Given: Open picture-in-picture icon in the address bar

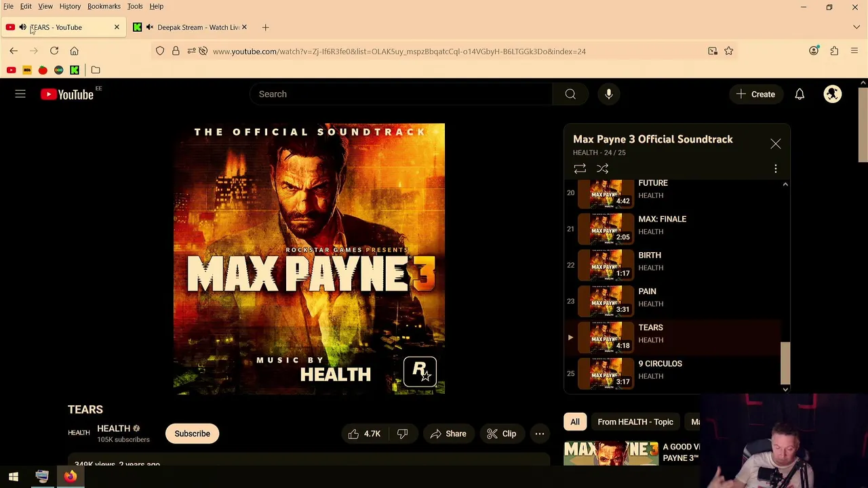Looking at the screenshot, I should (x=713, y=51).
